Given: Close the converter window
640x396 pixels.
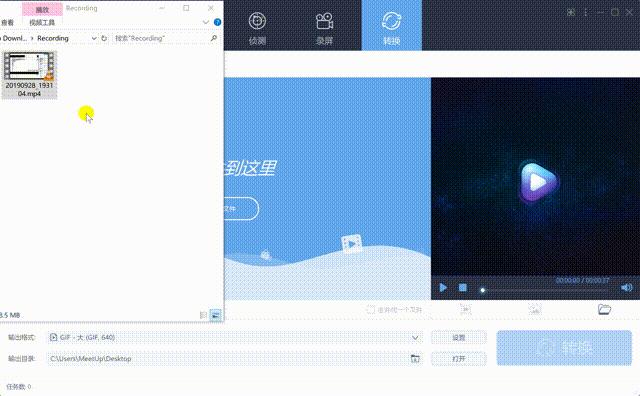Looking at the screenshot, I should click(629, 13).
